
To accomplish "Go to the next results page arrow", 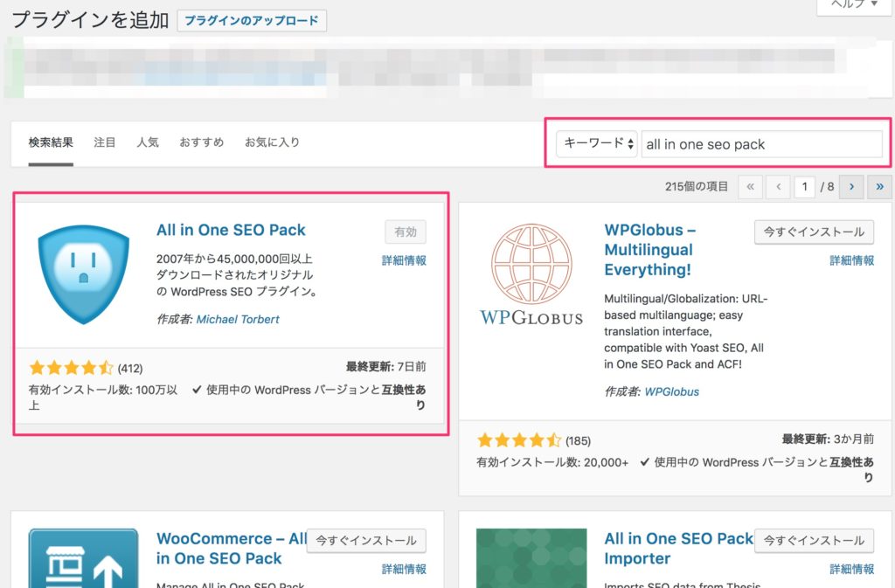I will click(851, 186).
